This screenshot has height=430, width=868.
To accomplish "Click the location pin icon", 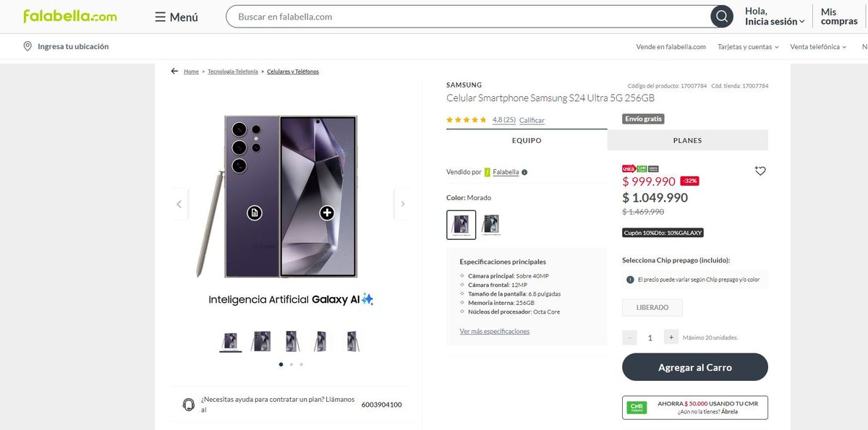I will [27, 46].
